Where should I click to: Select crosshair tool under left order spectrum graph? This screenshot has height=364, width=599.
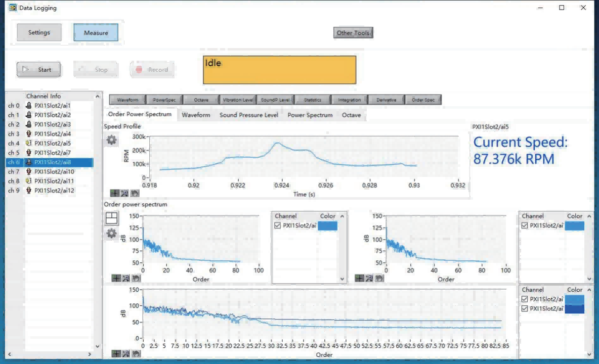tap(116, 278)
